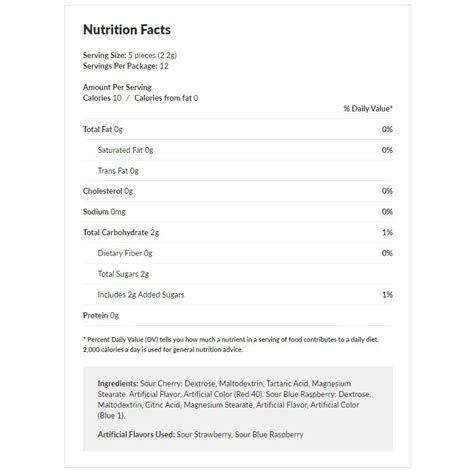This screenshot has width=474, height=474.
Task: Click the Protein 0g row
Action: click(x=238, y=315)
